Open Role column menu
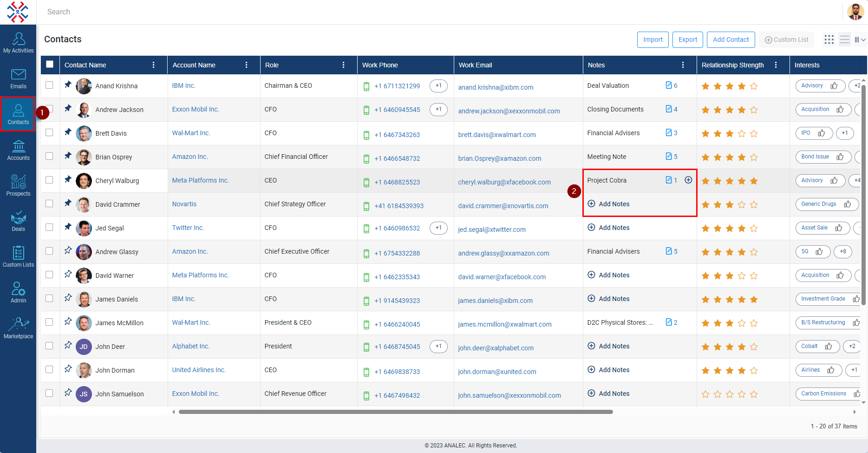This screenshot has width=868, height=453. click(344, 65)
